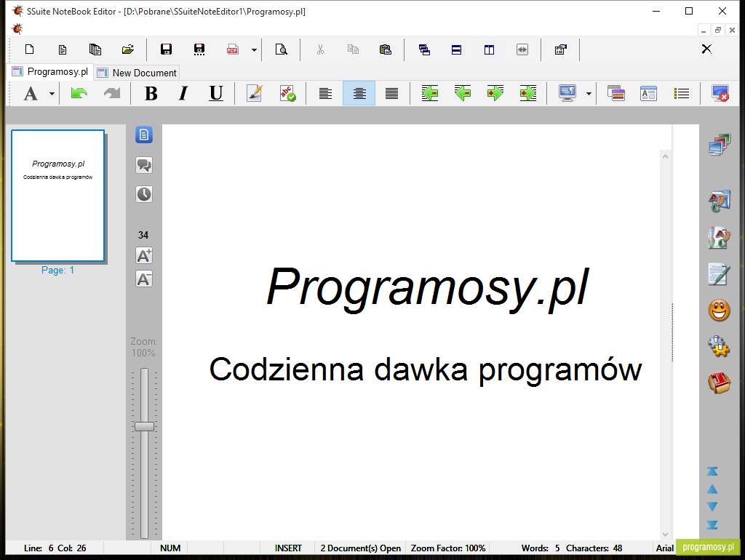Click the '2 Document(s) Open' status entry
The width and height of the screenshot is (745, 560).
(361, 548)
